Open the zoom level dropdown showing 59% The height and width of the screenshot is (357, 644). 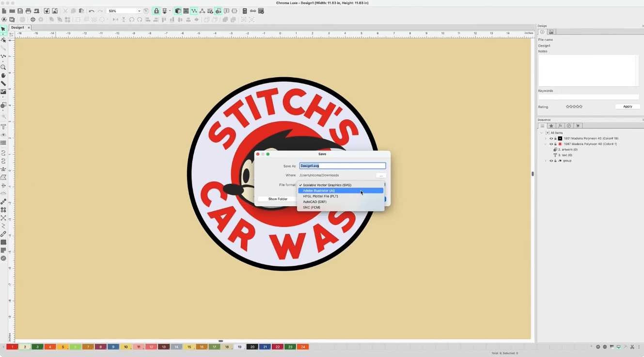[124, 11]
